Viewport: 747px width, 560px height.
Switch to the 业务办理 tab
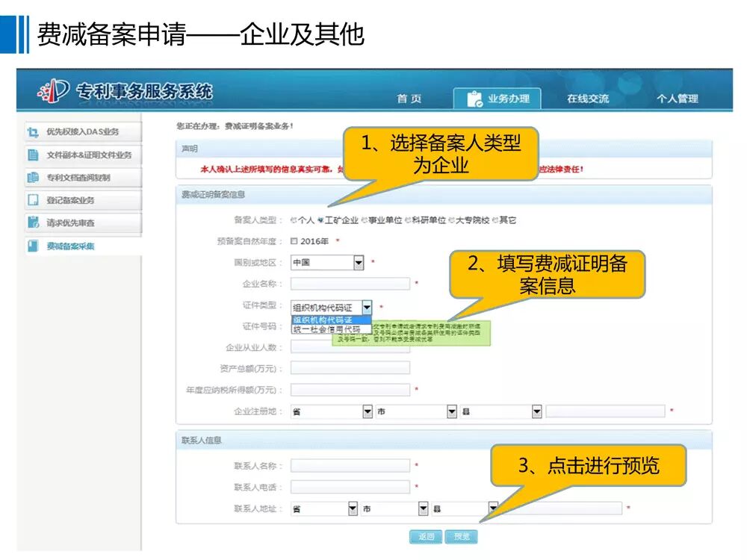point(497,99)
